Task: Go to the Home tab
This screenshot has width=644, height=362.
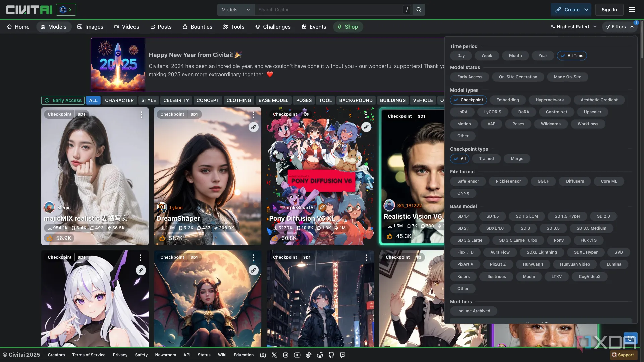Action: 18,27
